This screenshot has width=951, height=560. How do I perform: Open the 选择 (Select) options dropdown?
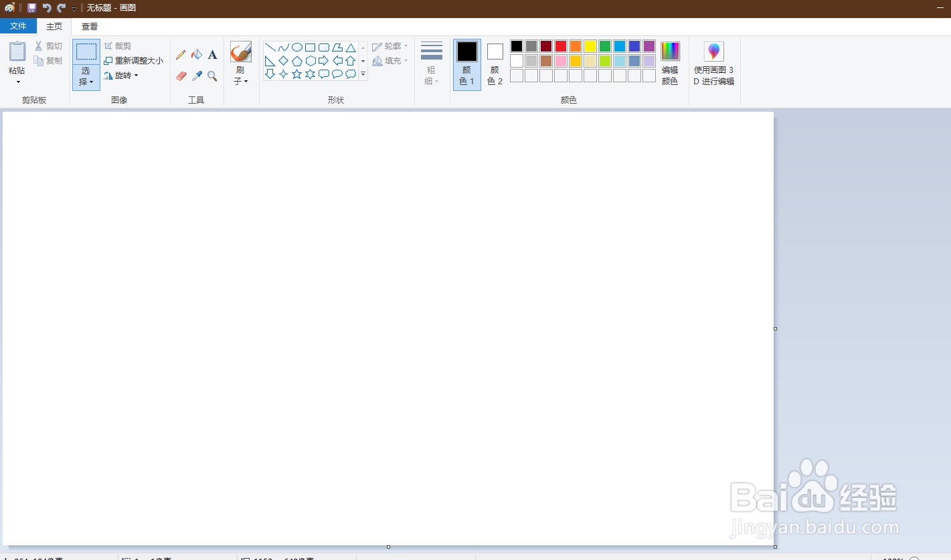point(86,77)
